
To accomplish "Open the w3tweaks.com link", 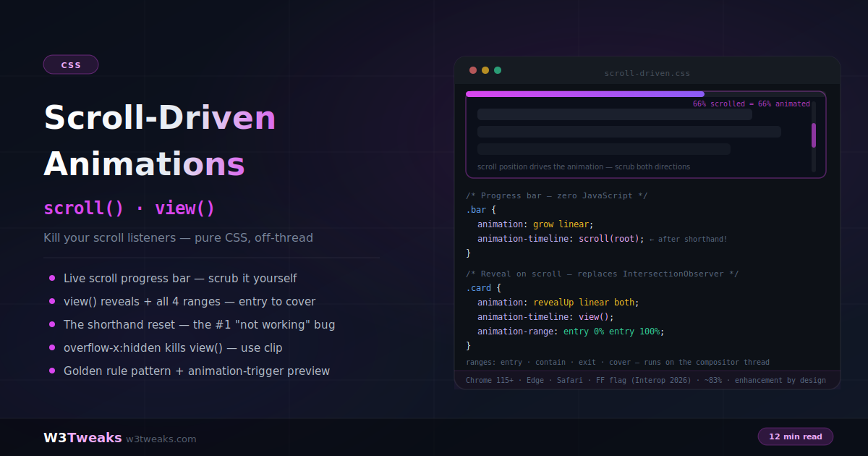I will [161, 439].
